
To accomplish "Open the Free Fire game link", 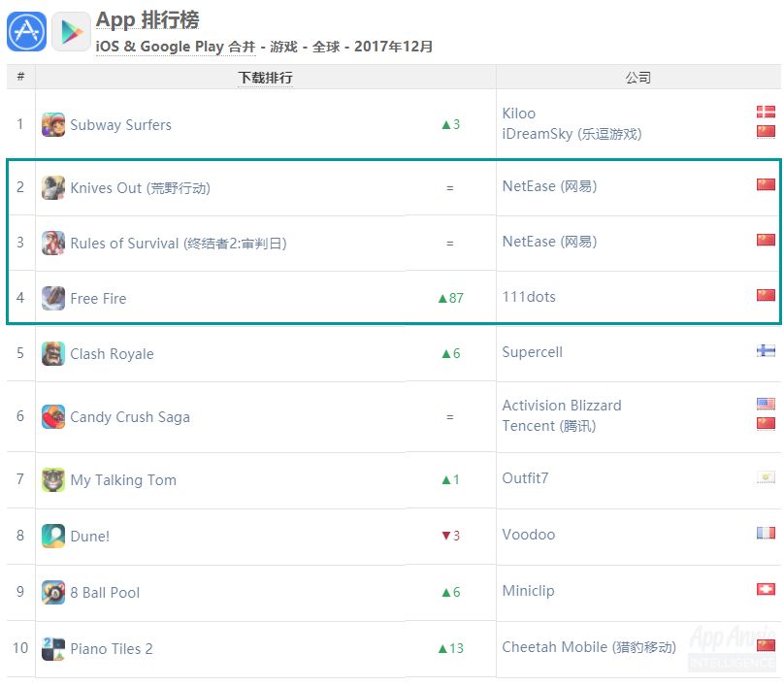I will tap(98, 299).
